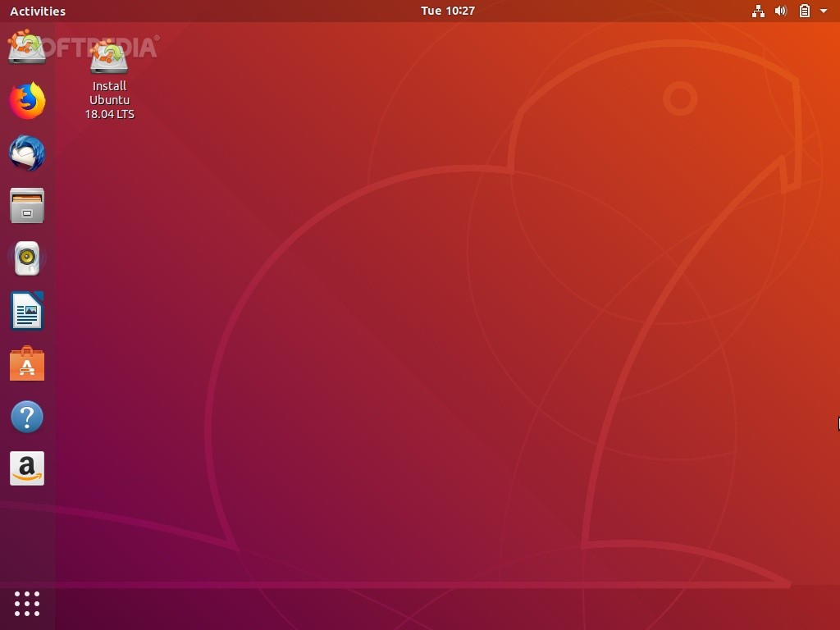The width and height of the screenshot is (840, 630).
Task: Start the Rhythmbox music player
Action: pos(27,258)
